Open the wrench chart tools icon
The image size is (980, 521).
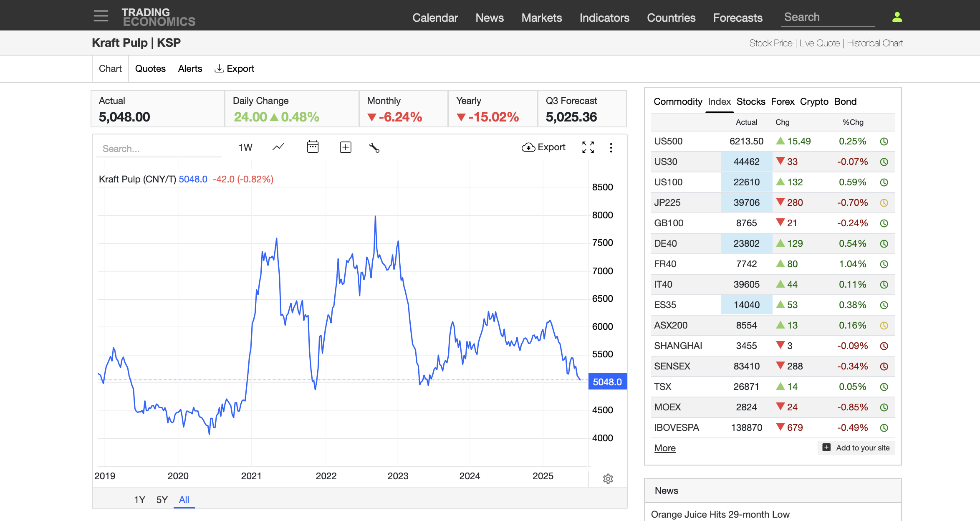pos(374,147)
